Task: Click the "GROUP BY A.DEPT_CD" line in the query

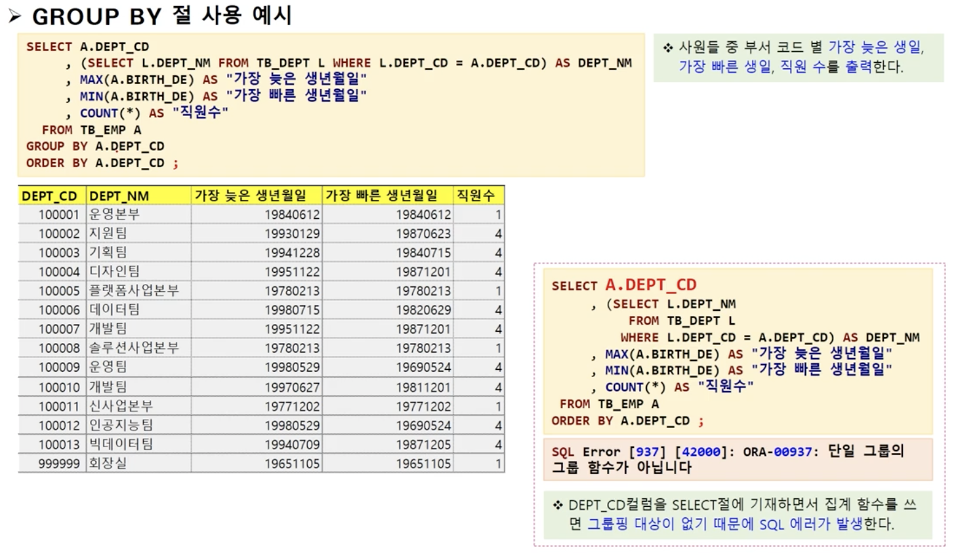Action: 95,146
